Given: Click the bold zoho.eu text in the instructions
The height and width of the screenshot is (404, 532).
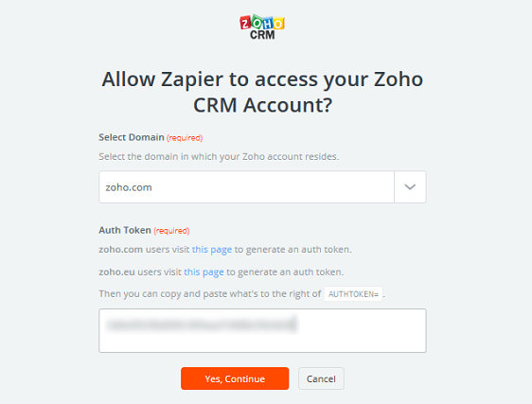Looking at the screenshot, I should 116,272.
